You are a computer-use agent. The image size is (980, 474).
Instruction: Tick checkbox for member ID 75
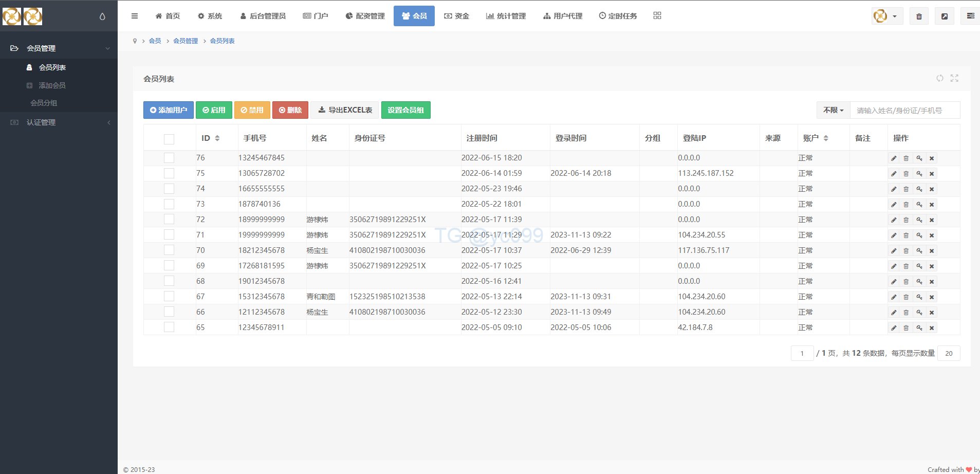pos(169,173)
